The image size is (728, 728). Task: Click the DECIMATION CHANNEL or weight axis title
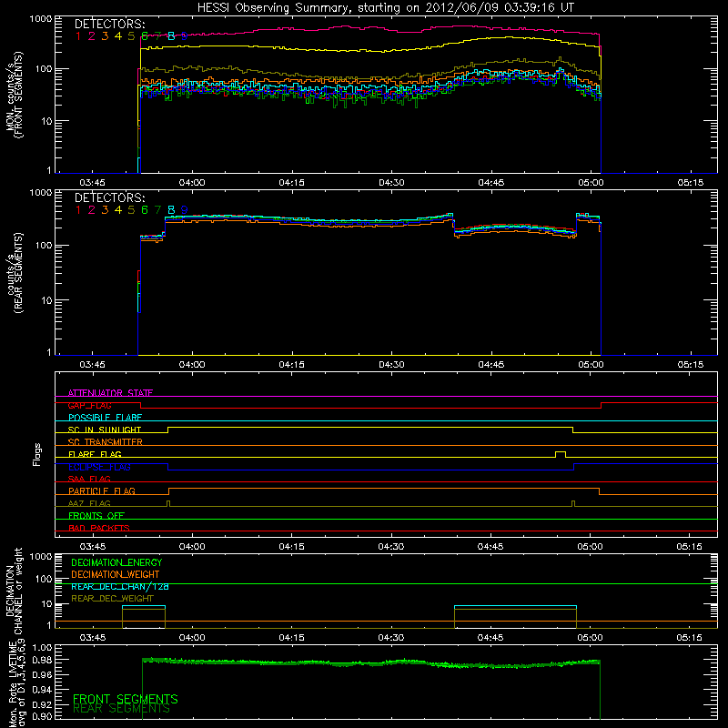point(15,591)
